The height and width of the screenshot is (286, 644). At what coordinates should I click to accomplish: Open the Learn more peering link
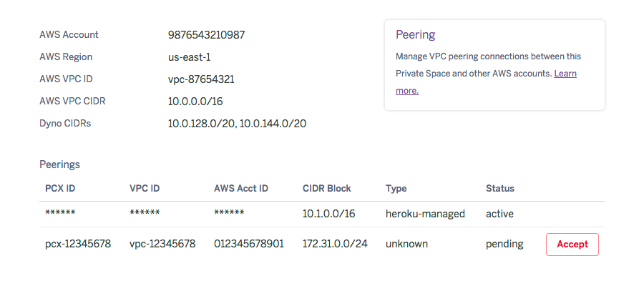(565, 74)
